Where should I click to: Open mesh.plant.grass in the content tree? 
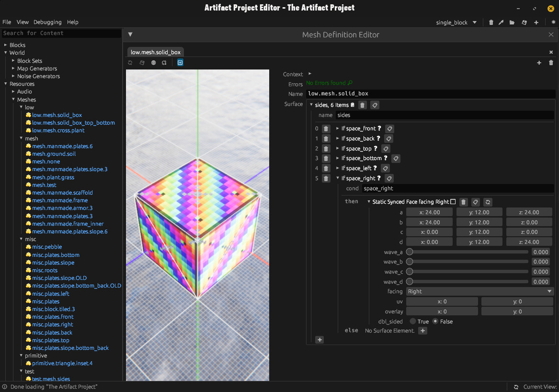[x=53, y=177]
